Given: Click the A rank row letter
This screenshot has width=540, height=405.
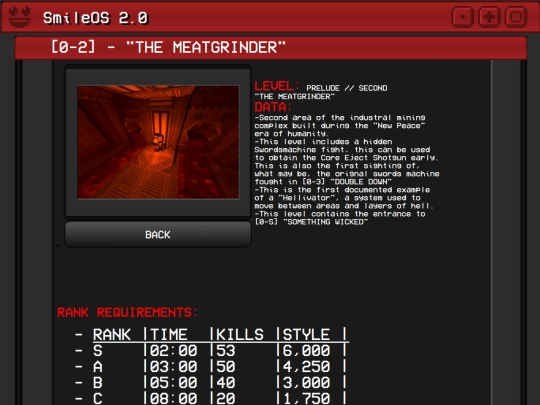Looking at the screenshot, I should point(98,366).
